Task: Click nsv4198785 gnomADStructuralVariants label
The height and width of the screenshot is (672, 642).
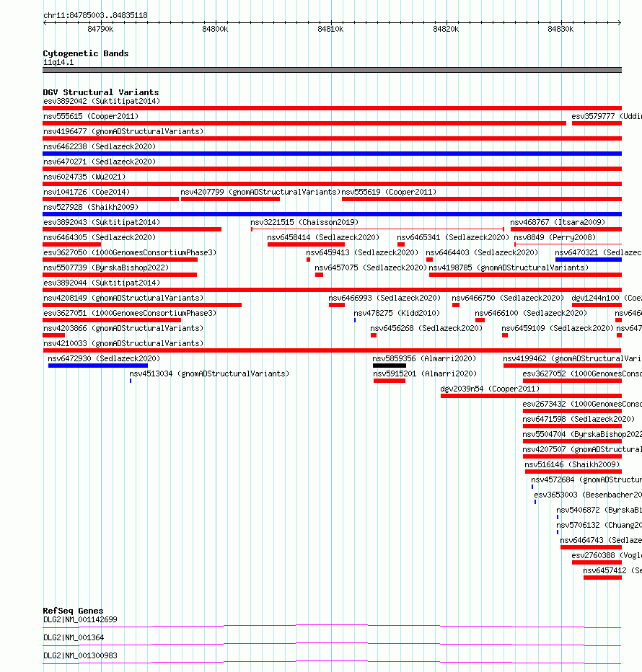Action: coord(509,268)
